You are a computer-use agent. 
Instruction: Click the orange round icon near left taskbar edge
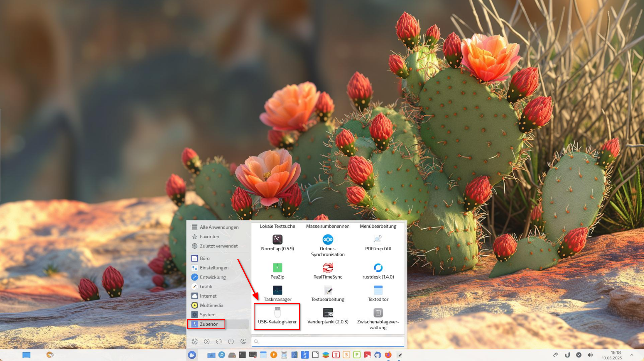[50, 355]
